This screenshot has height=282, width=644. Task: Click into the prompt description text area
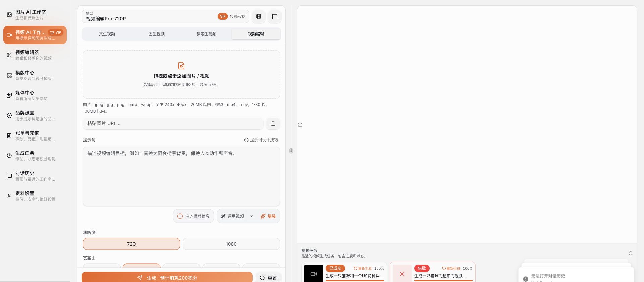point(181,177)
